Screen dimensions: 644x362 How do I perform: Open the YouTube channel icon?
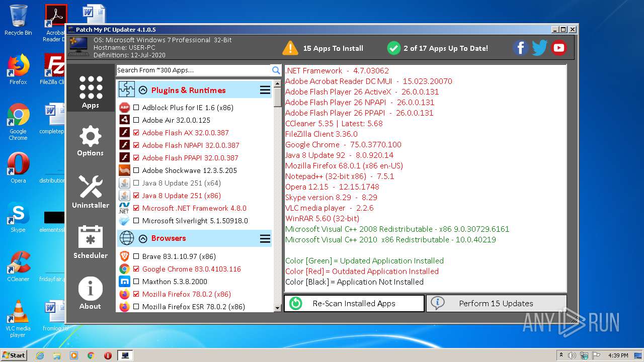click(x=558, y=48)
